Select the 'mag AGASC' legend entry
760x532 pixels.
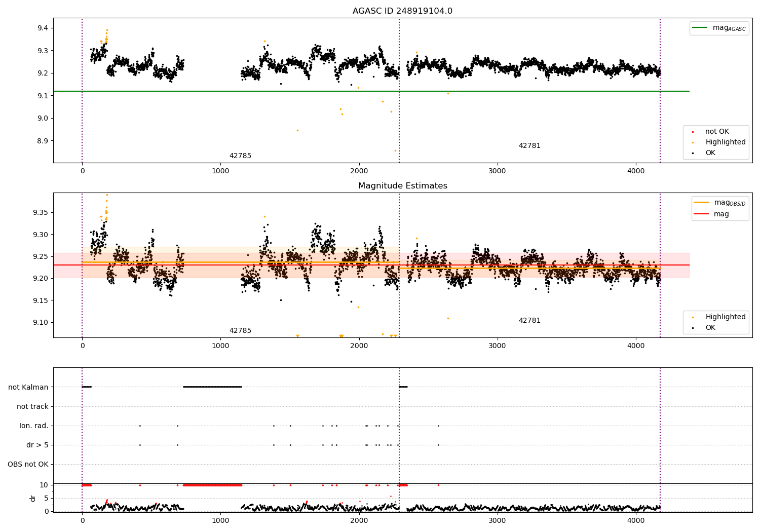tap(729, 28)
